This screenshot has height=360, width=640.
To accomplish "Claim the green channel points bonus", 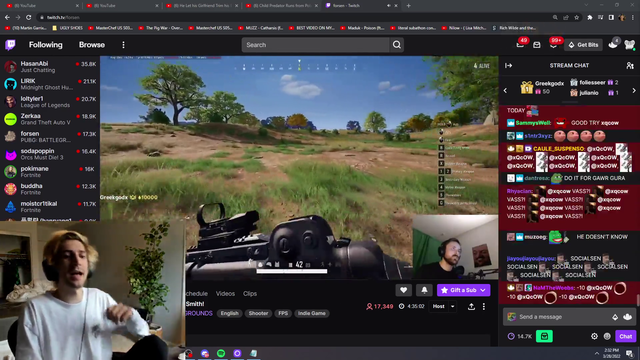I will 544,336.
